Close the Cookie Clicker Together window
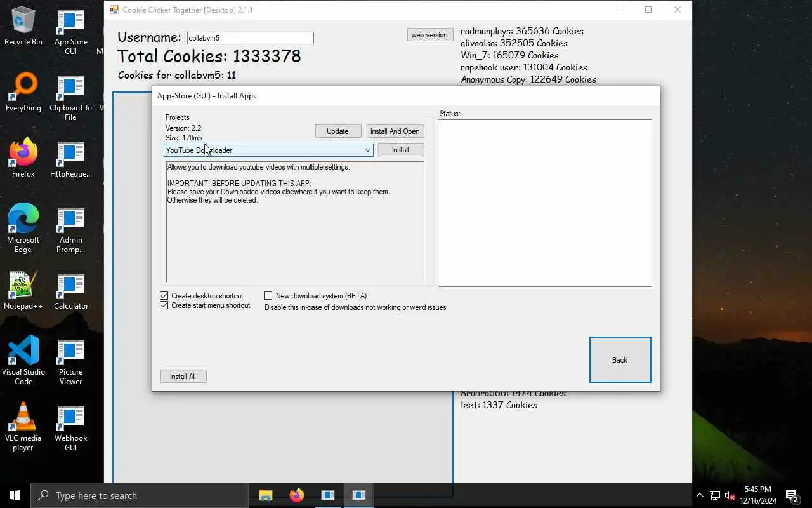 click(x=678, y=10)
